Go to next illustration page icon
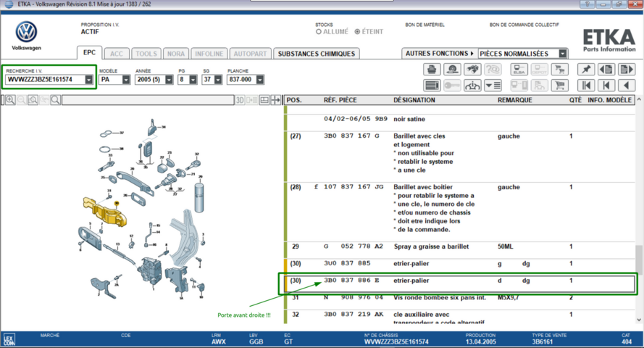The image size is (644, 348). click(627, 69)
